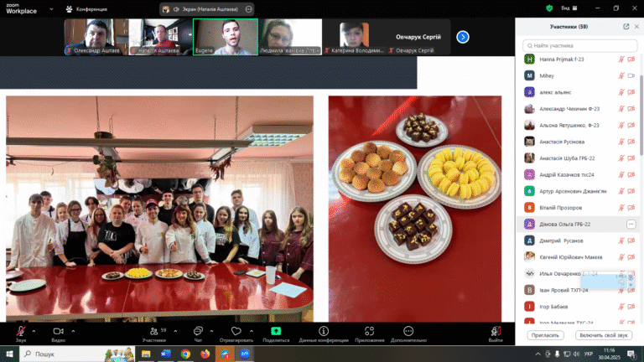
Task: Select participant Дмитрий Русанов
Action: (x=579, y=240)
